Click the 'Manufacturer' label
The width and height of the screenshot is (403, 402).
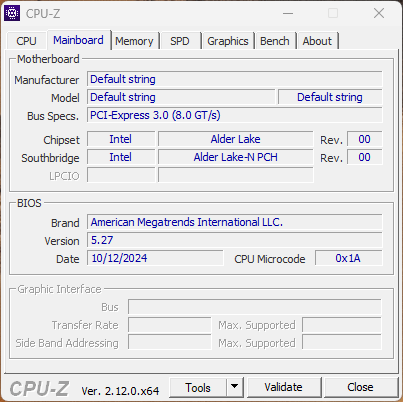coord(47,80)
